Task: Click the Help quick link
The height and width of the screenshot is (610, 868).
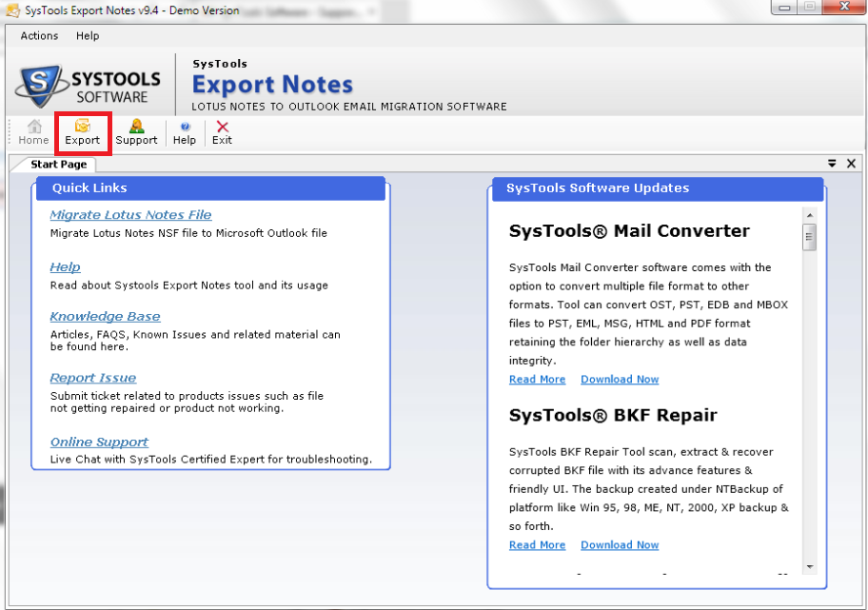Action: coord(65,267)
